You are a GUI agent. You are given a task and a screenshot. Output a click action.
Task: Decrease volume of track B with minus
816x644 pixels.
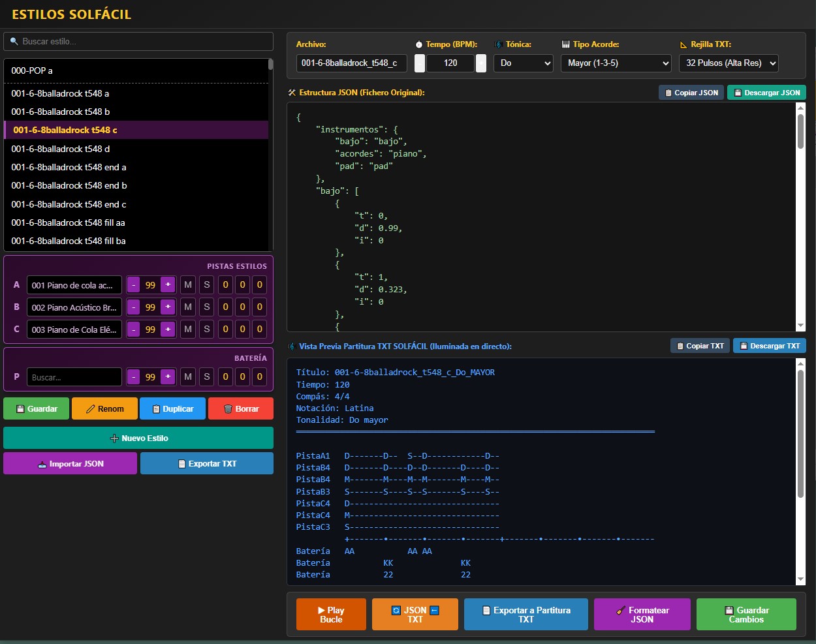133,307
